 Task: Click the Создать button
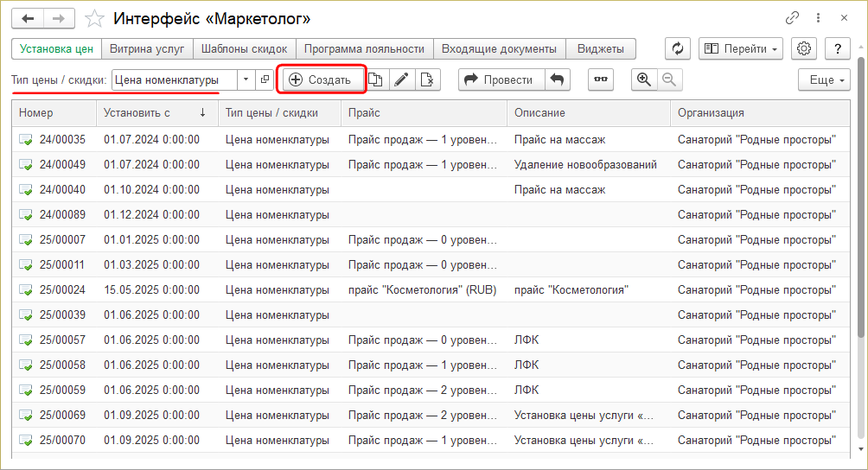(320, 79)
